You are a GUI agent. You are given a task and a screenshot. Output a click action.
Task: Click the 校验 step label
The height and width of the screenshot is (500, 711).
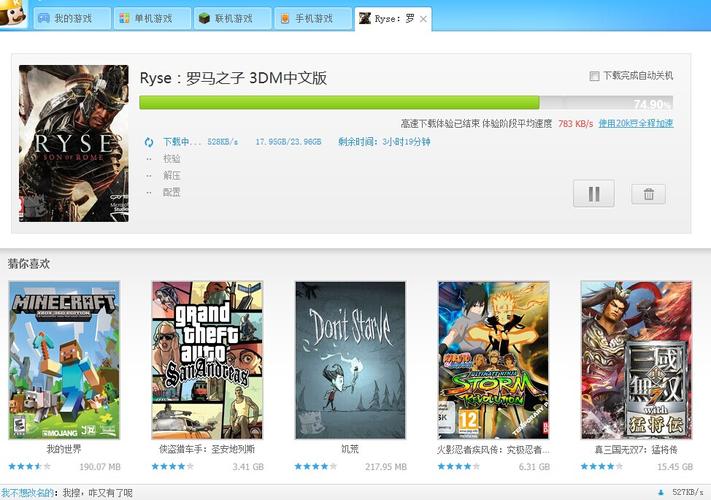pos(172,159)
